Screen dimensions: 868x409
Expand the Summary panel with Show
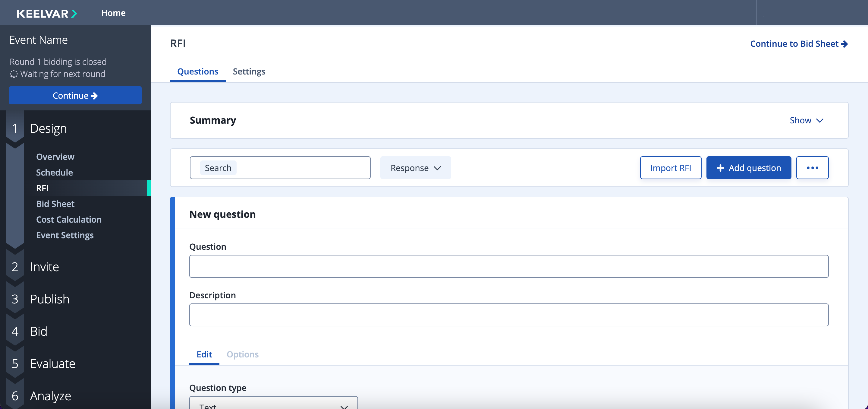(x=806, y=120)
